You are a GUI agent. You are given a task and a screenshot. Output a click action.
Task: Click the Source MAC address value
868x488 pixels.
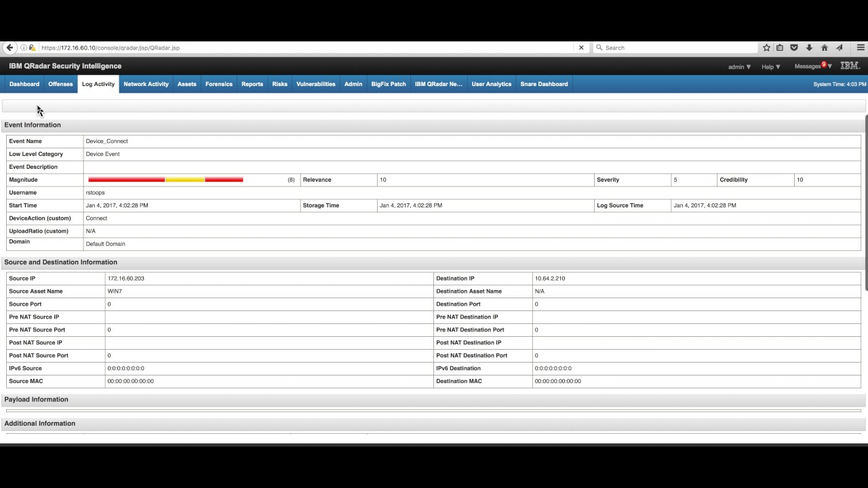(x=130, y=381)
